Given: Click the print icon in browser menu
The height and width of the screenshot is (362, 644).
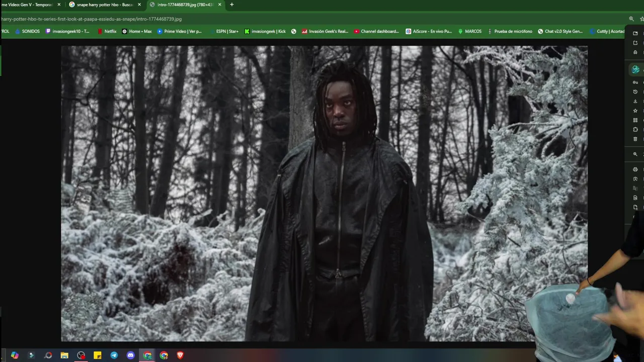Looking at the screenshot, I should [635, 169].
